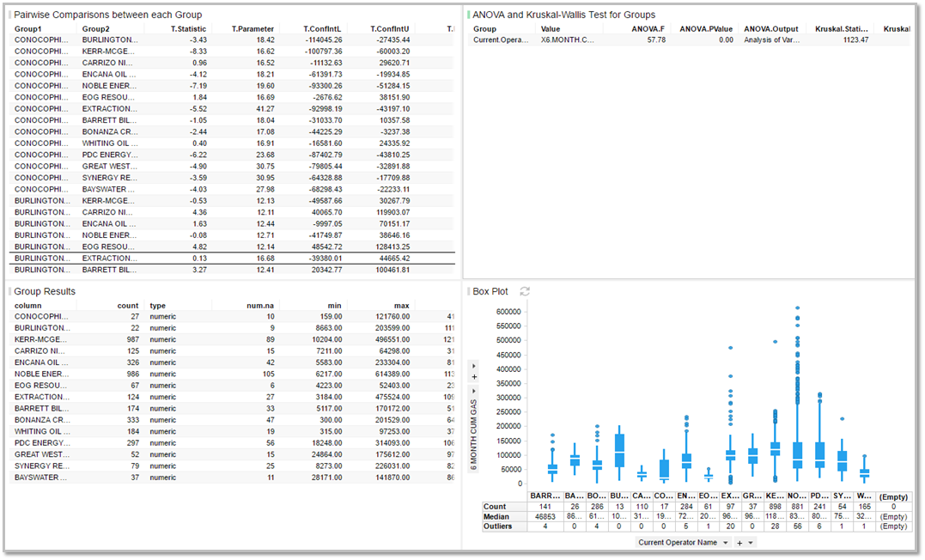Click the ANOVA.PValue column header
Viewport: 925px width, 560px height.
(x=706, y=29)
